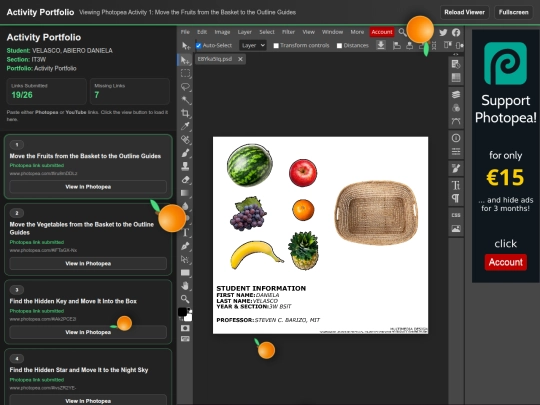The width and height of the screenshot is (540, 405).
Task: Select the Pen tool
Action: pyautogui.click(x=185, y=246)
